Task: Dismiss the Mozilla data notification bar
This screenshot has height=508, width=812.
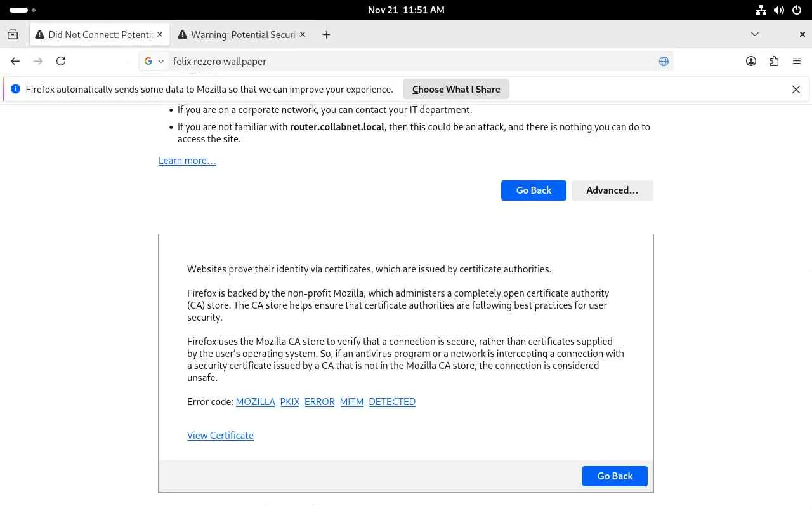Action: pyautogui.click(x=796, y=90)
